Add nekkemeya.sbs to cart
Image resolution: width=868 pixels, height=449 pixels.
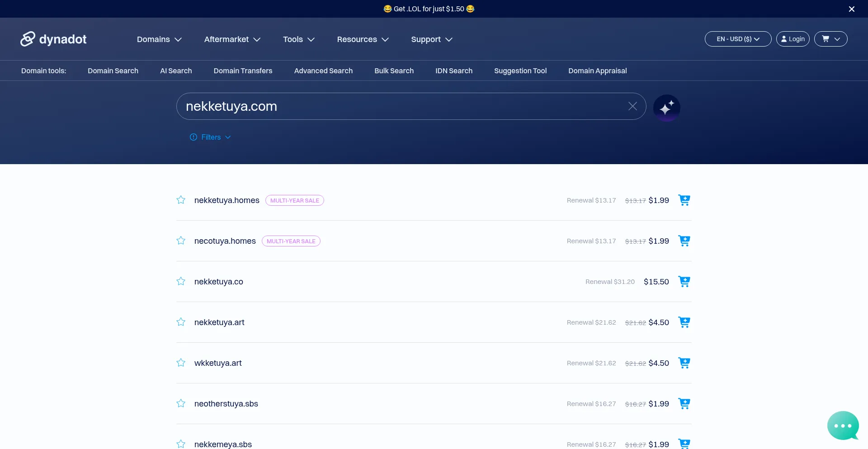point(684,444)
